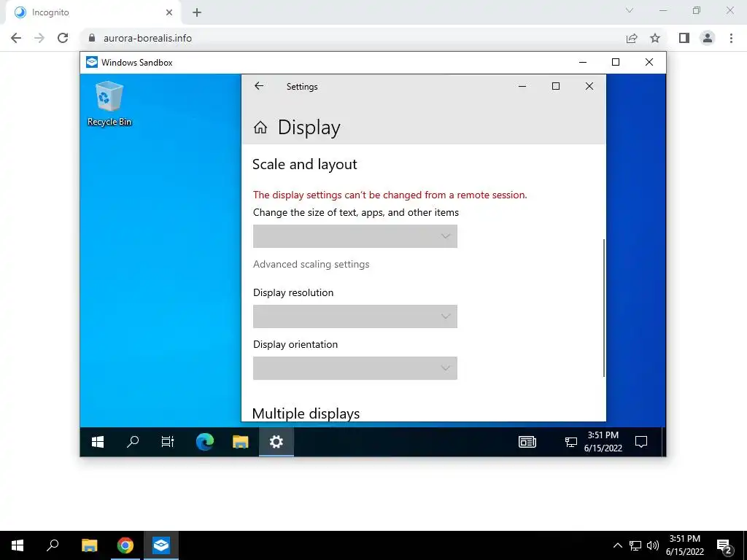Click the host network tray icon
The height and width of the screenshot is (560, 747).
coord(635,545)
